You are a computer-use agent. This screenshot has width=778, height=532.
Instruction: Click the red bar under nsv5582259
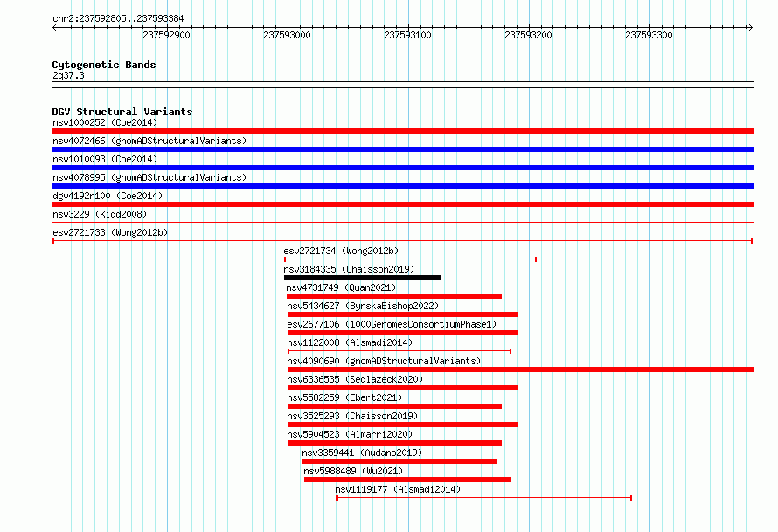tap(394, 406)
